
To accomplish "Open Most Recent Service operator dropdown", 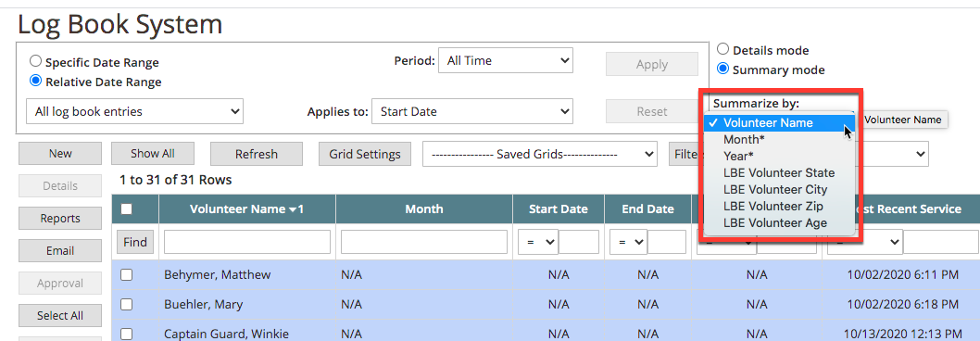I will (x=865, y=242).
